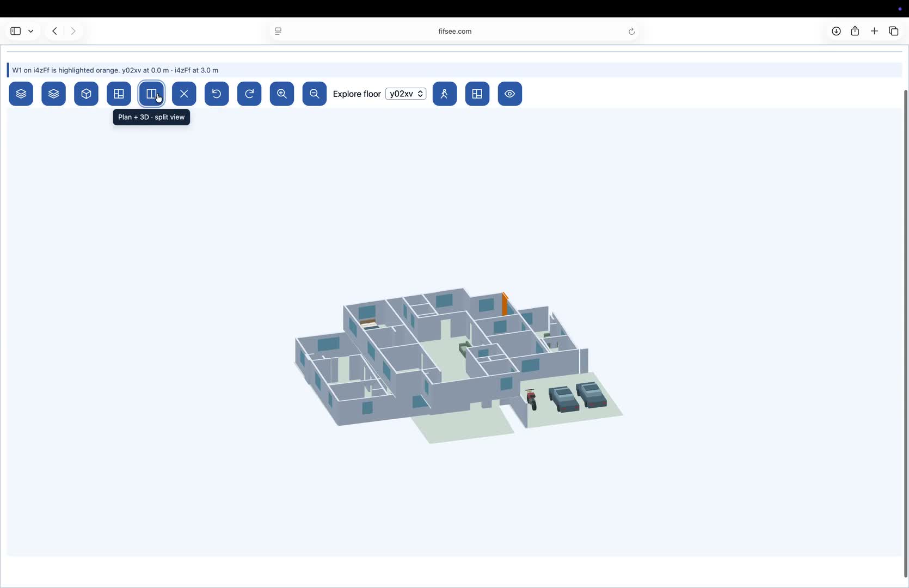This screenshot has height=588, width=909.
Task: Show the tab overview
Action: pyautogui.click(x=893, y=31)
